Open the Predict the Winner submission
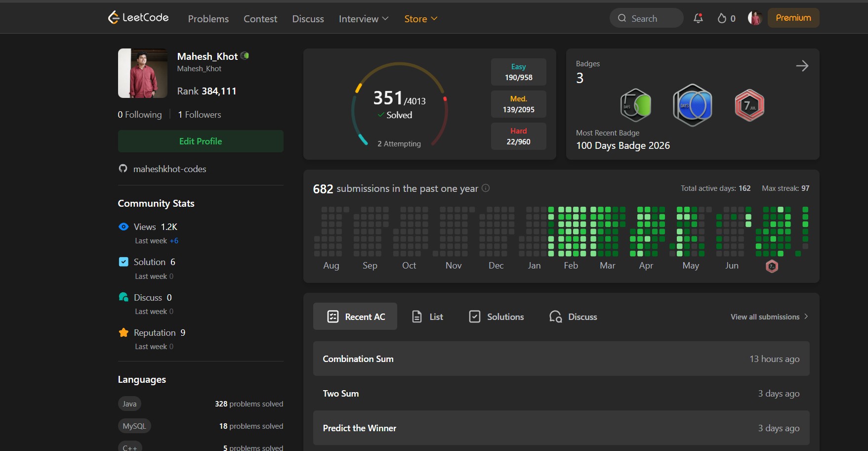 561,428
